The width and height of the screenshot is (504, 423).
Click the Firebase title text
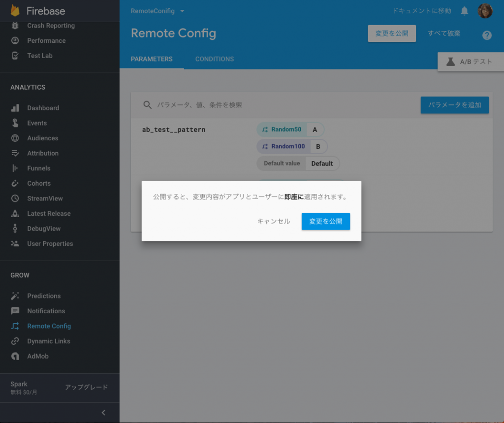pos(46,11)
